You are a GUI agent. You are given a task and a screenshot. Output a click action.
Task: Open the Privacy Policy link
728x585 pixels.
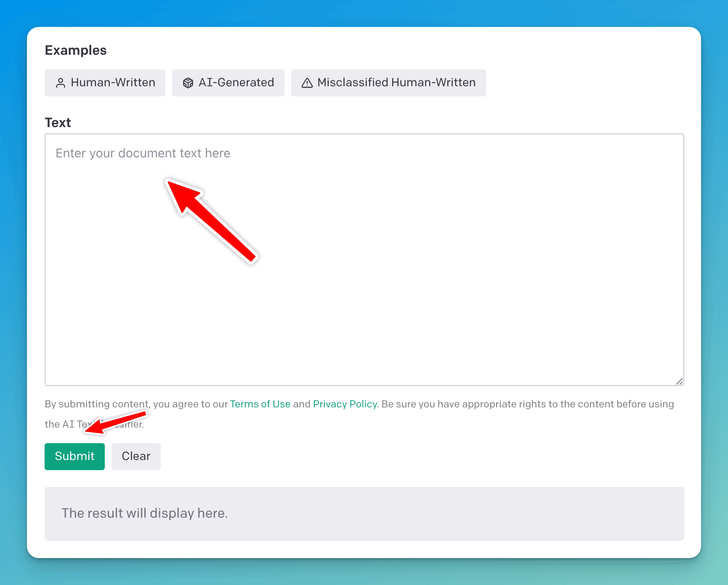tap(345, 404)
